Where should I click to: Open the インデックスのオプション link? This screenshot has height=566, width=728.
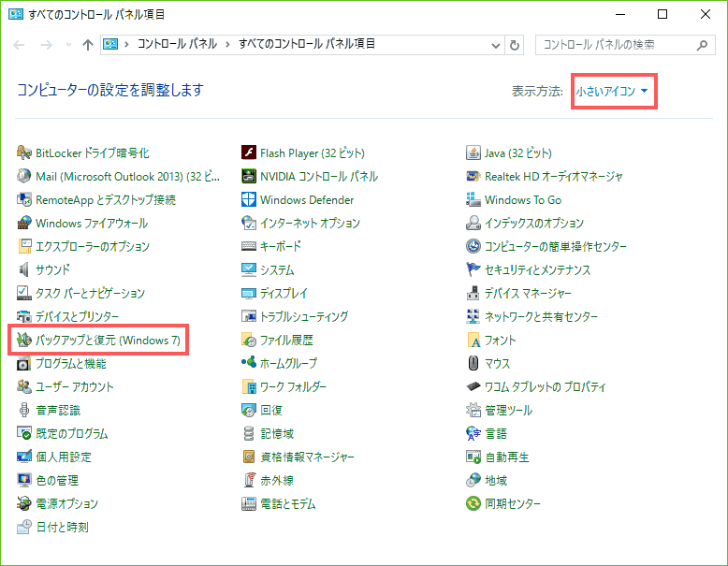[x=534, y=223]
